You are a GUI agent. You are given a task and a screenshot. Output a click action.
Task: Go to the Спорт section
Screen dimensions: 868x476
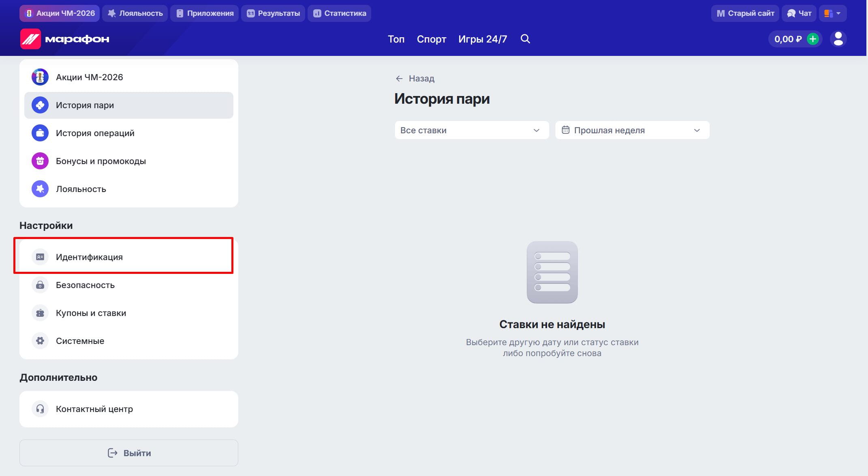pyautogui.click(x=431, y=39)
